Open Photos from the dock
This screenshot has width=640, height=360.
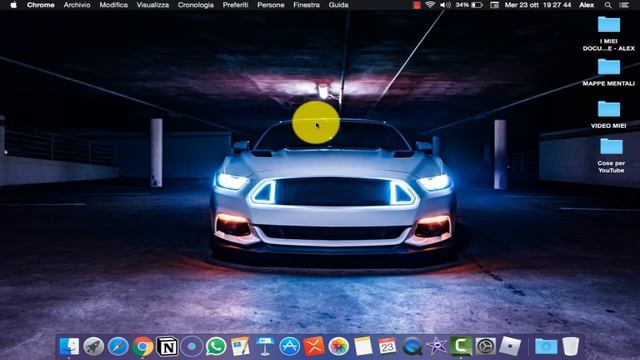click(x=338, y=347)
